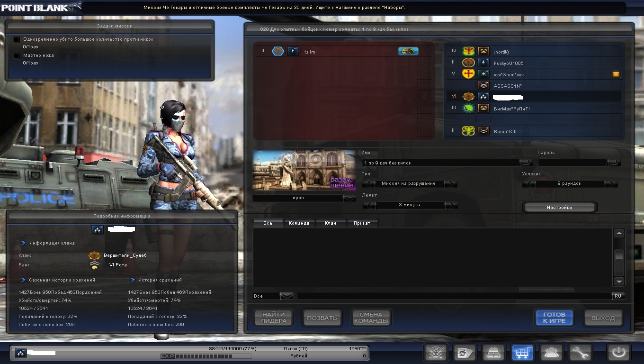
Task: Click БигМах°РуЛиТ!'s green clan emblem
Action: click(468, 108)
